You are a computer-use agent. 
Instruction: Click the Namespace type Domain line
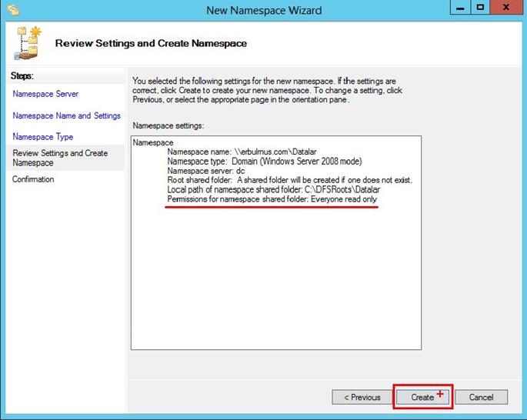264,162
